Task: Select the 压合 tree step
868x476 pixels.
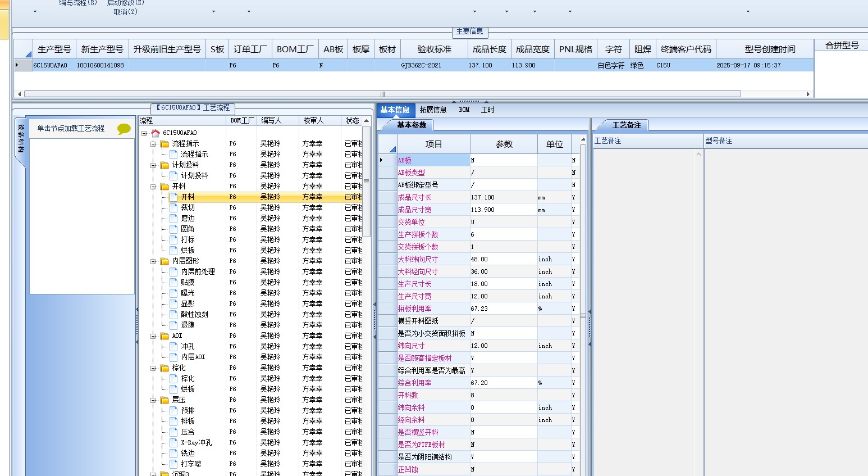Action: (188, 432)
